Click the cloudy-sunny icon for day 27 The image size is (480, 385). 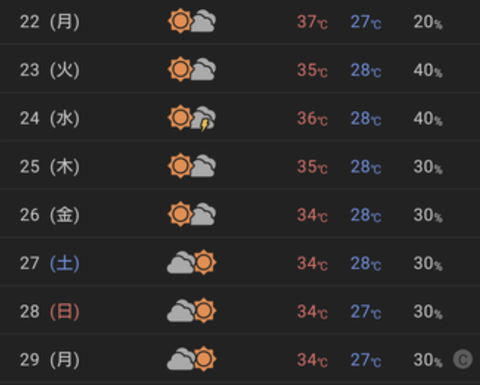point(192,263)
